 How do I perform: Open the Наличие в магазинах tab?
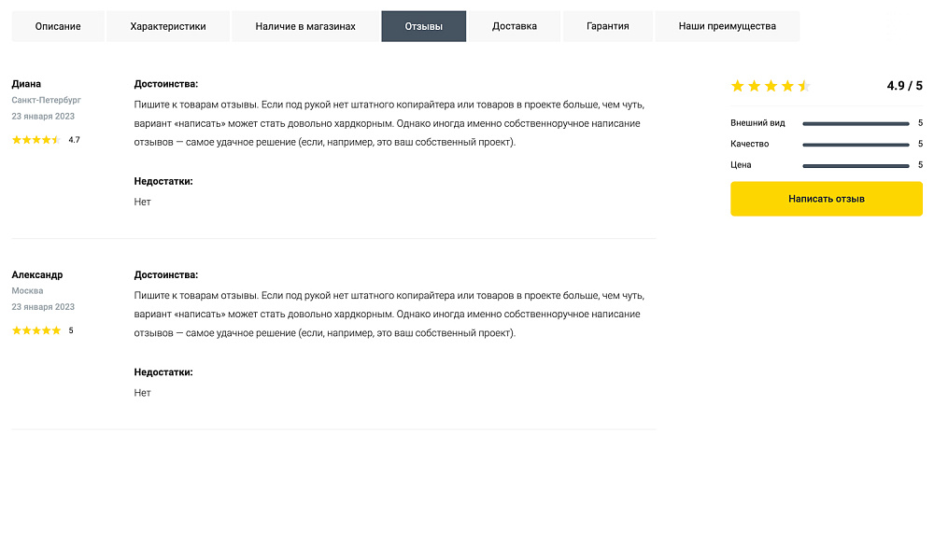click(305, 26)
